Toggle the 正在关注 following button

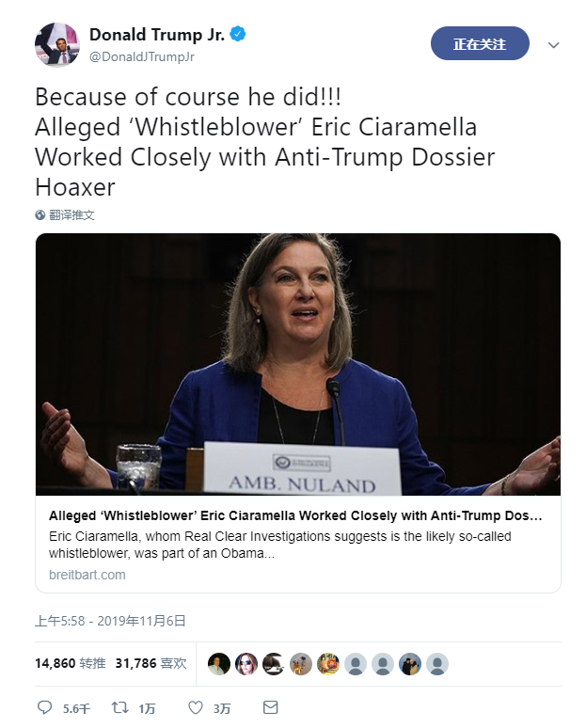point(480,44)
